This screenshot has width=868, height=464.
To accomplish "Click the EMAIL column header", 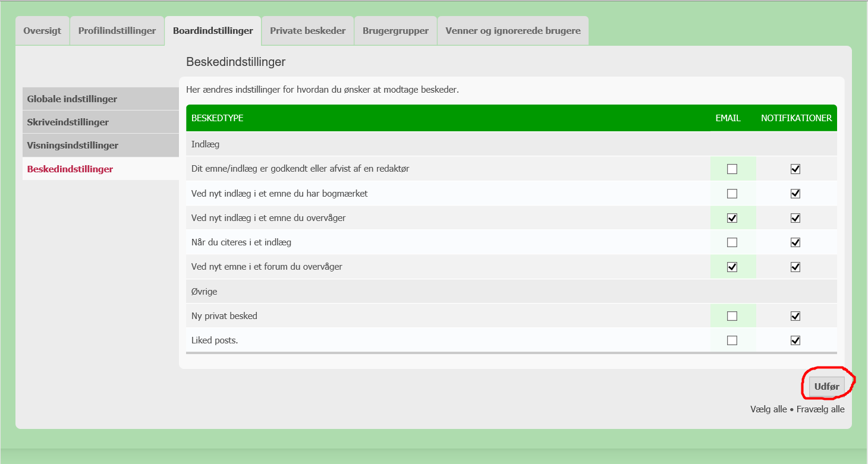I will tap(728, 118).
